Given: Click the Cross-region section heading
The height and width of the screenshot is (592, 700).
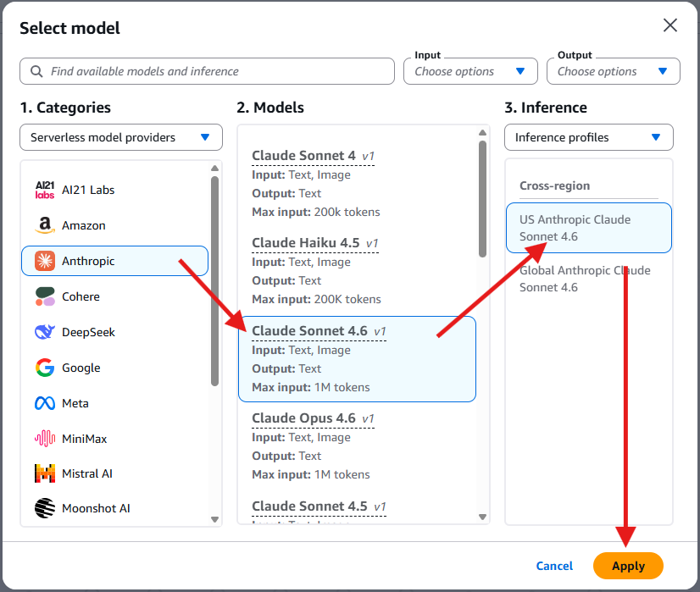Looking at the screenshot, I should point(554,185).
